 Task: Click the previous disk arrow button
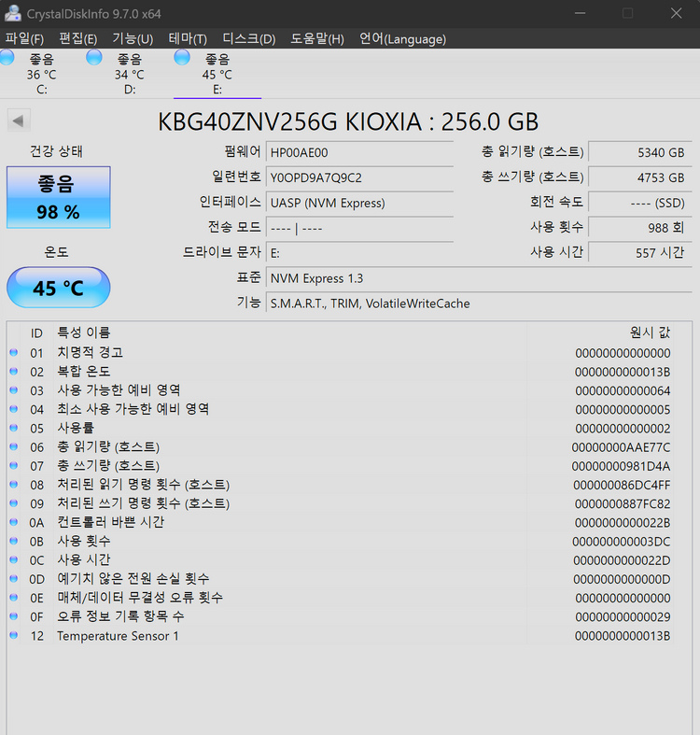(19, 120)
